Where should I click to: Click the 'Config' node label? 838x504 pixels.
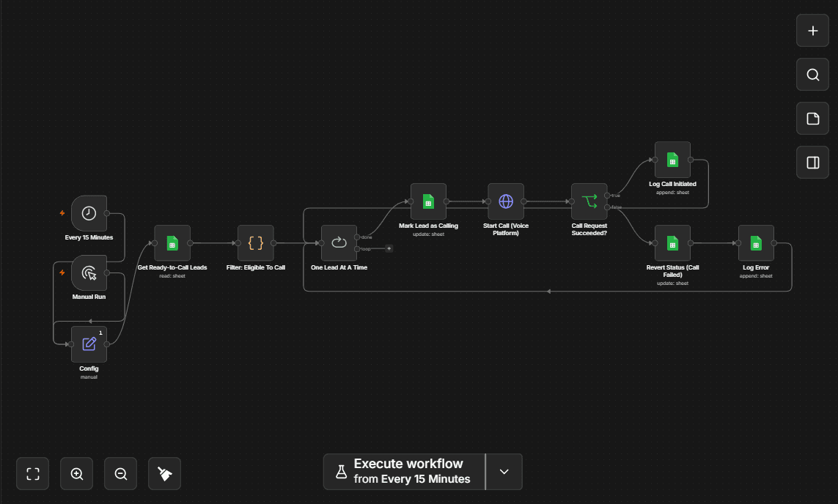coord(89,369)
